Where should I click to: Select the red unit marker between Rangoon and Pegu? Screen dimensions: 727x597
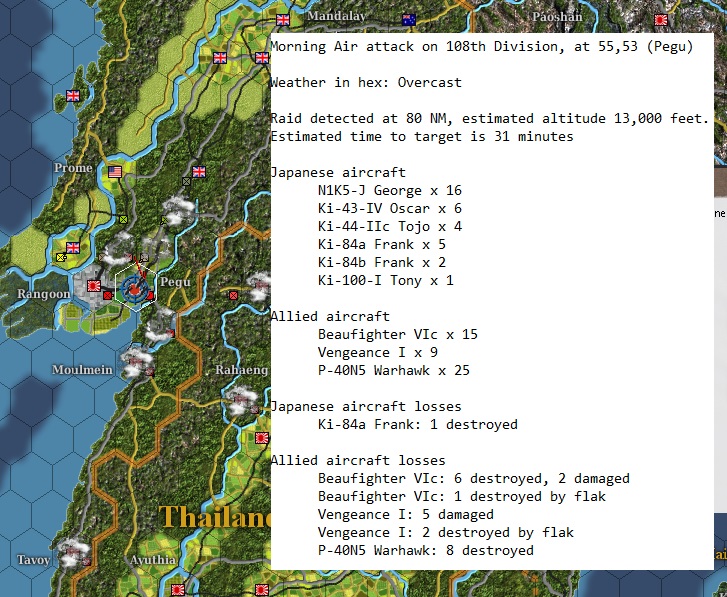(108, 295)
